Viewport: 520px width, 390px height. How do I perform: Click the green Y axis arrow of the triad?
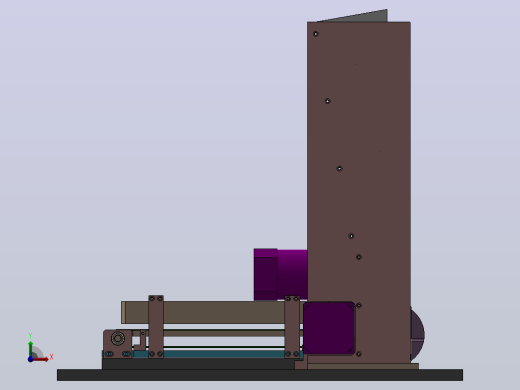pyautogui.click(x=30, y=348)
